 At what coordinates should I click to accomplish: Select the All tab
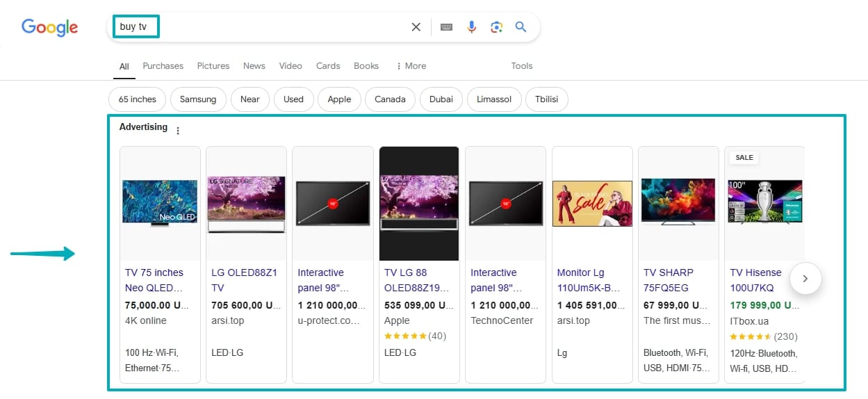coord(124,67)
